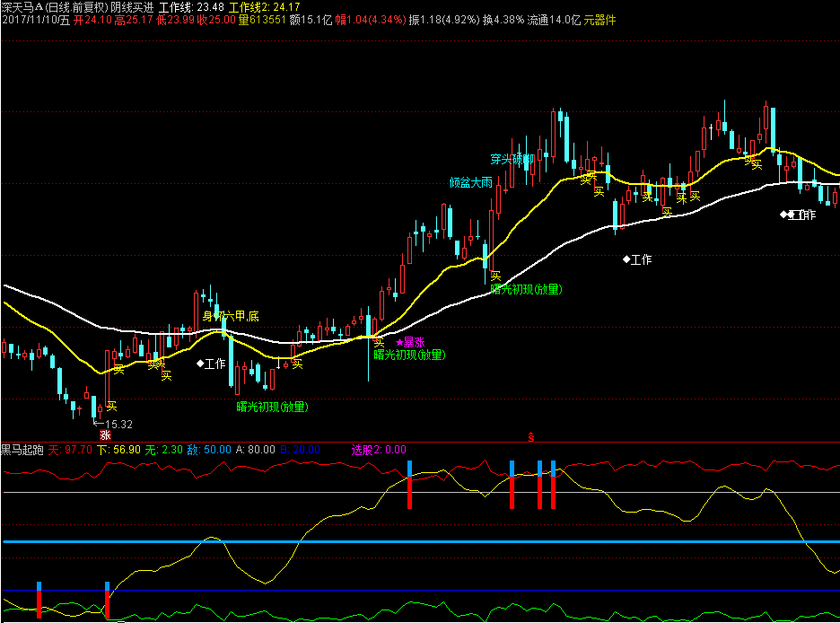Click the rightmost signal bar in 黑马起跑 panel

point(553,485)
